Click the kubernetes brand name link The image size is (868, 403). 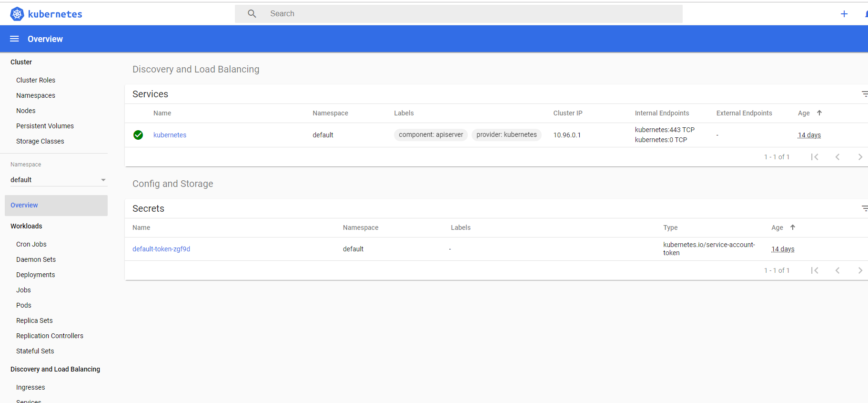pyautogui.click(x=55, y=14)
